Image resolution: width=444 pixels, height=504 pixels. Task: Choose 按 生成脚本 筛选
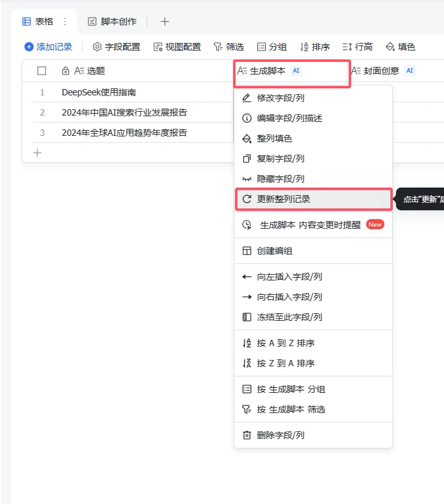point(313,409)
